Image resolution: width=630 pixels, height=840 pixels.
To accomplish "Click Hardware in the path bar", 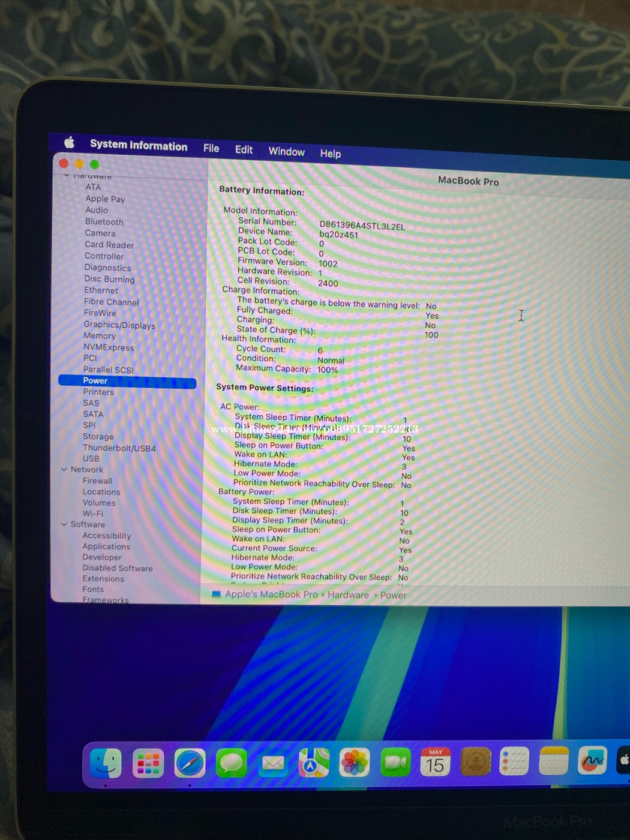I will pyautogui.click(x=348, y=595).
